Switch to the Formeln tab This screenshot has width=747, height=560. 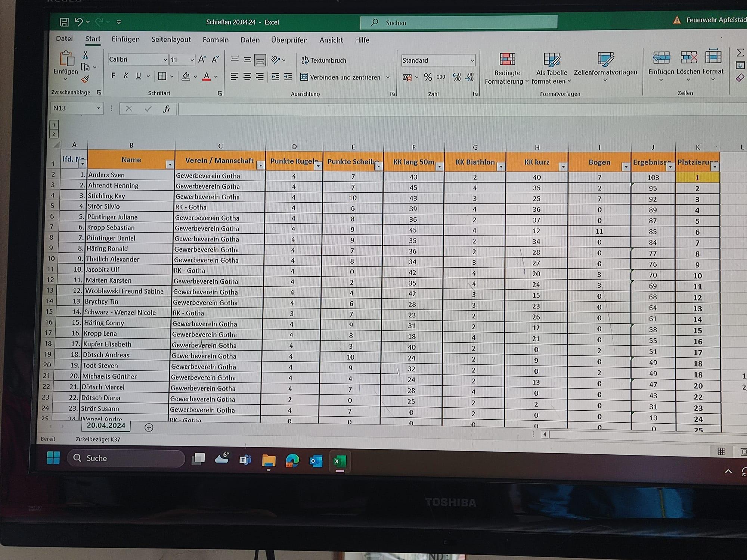(216, 40)
